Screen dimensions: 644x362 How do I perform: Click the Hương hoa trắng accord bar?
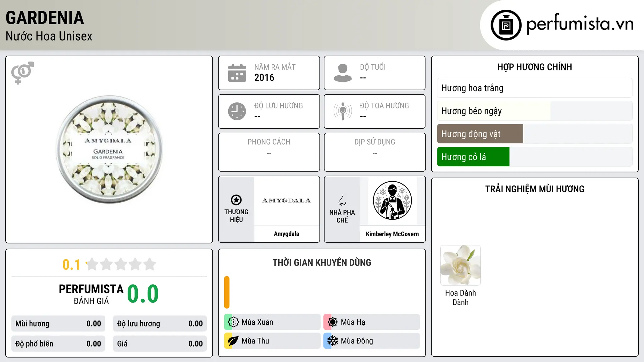535,88
